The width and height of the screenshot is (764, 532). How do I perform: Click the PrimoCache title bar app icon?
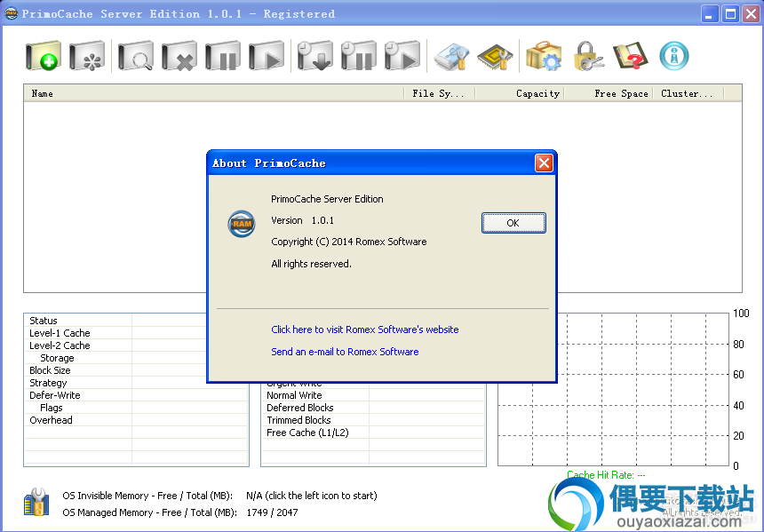click(x=11, y=13)
